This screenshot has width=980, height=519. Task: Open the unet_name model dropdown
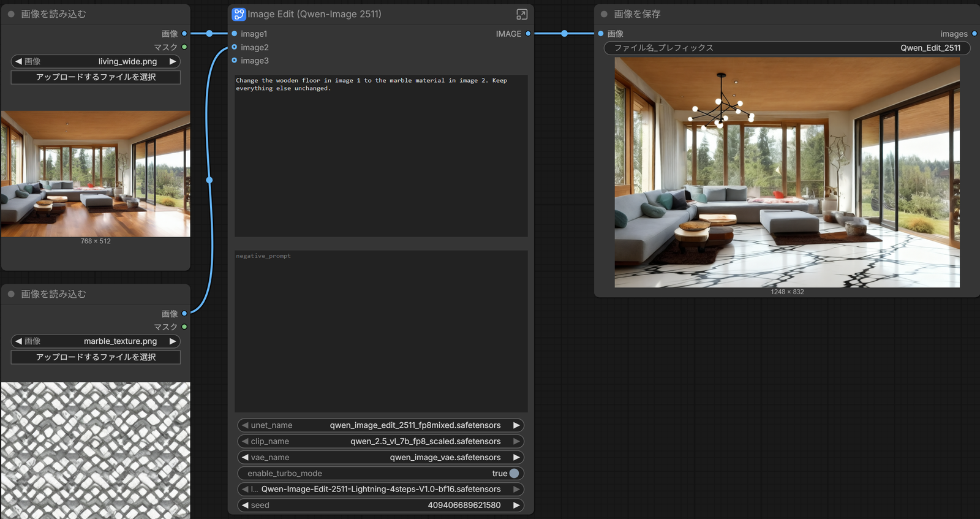(x=380, y=425)
